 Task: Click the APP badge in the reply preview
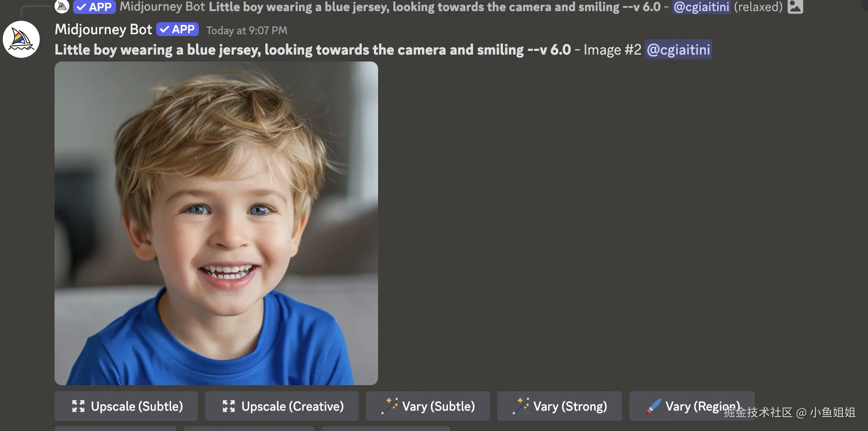94,7
